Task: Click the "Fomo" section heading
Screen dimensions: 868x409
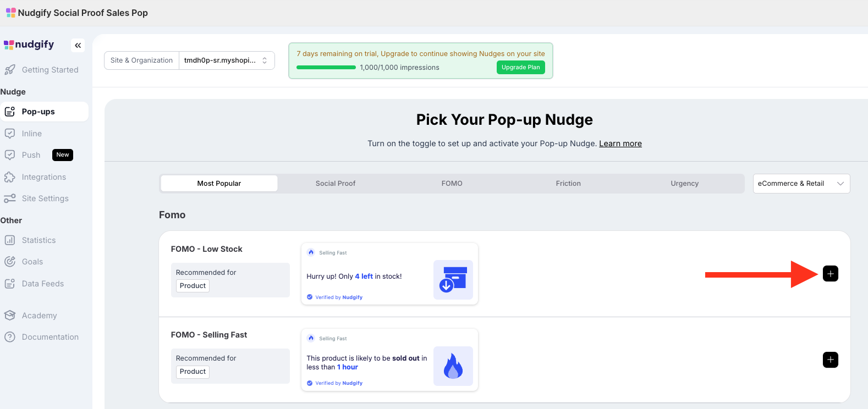Action: 172,215
